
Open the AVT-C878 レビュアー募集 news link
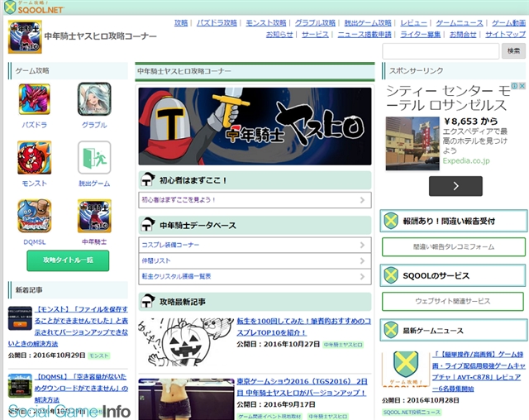[478, 371]
